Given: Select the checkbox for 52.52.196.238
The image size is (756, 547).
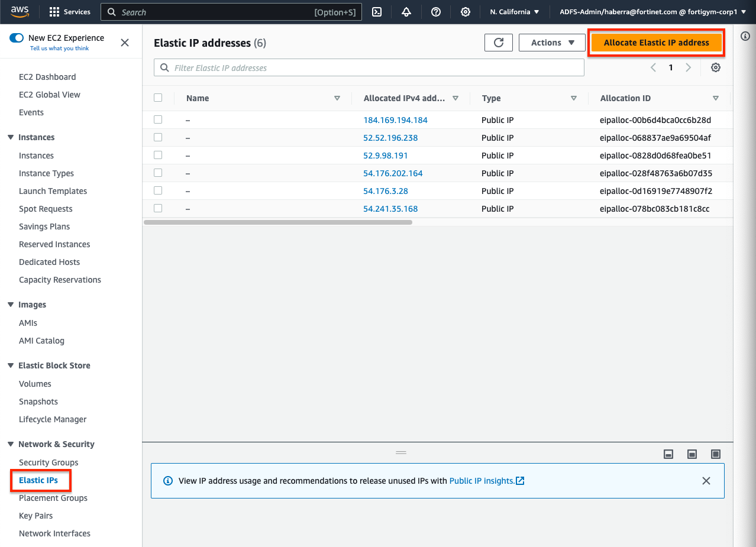Looking at the screenshot, I should pos(158,137).
